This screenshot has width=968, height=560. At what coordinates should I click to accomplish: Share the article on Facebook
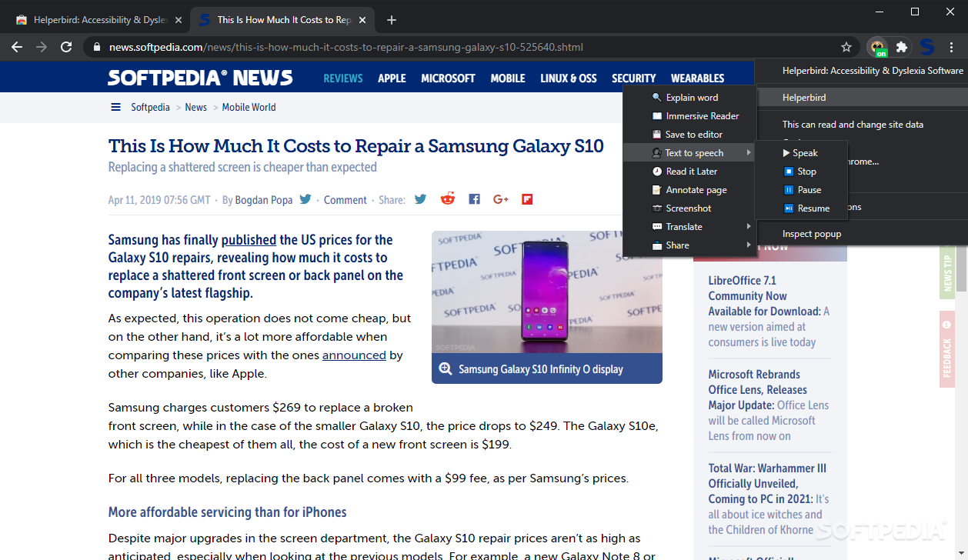474,199
